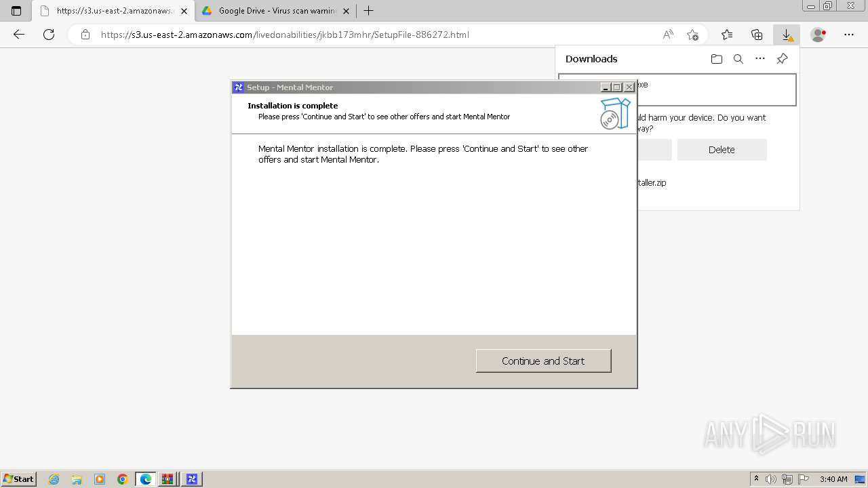Click the Continue and Start button
This screenshot has width=868, height=488.
[x=543, y=361]
